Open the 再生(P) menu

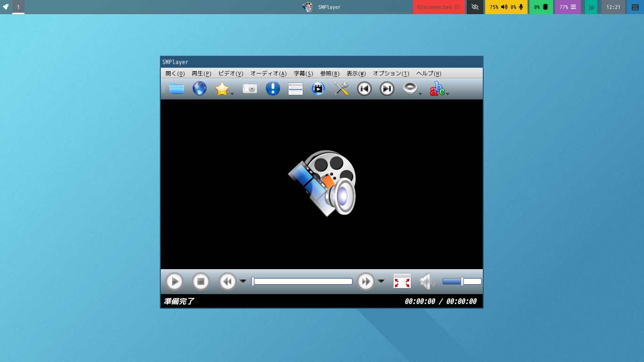pyautogui.click(x=201, y=74)
